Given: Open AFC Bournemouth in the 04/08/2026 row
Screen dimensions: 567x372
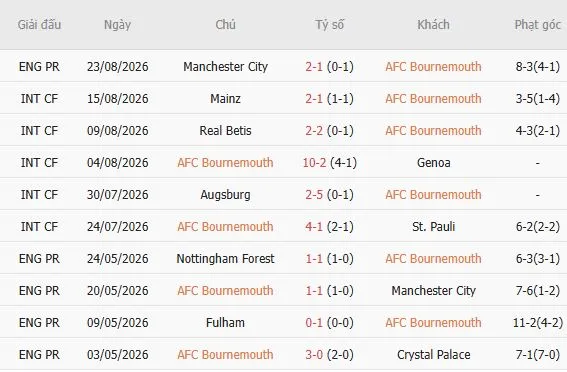Looking at the screenshot, I should click(225, 163).
